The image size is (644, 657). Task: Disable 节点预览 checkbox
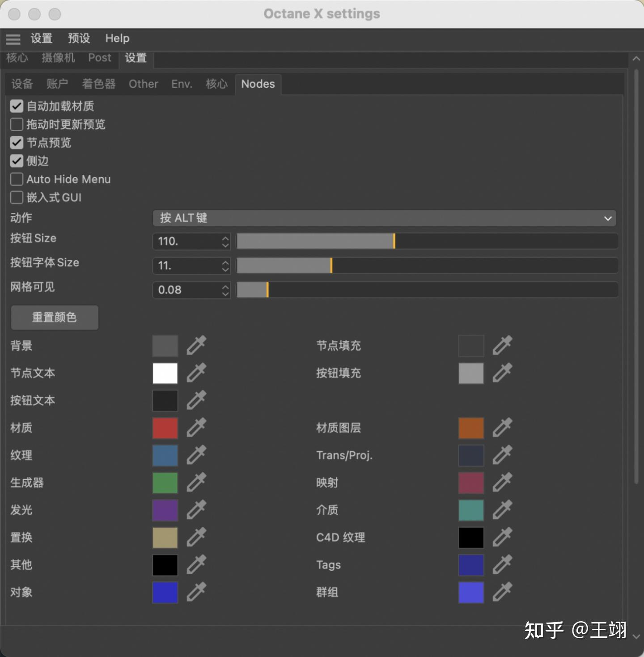click(x=17, y=143)
